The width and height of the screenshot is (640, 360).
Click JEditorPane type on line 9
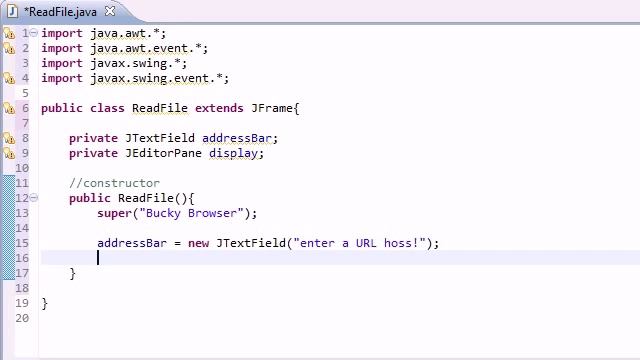point(163,153)
